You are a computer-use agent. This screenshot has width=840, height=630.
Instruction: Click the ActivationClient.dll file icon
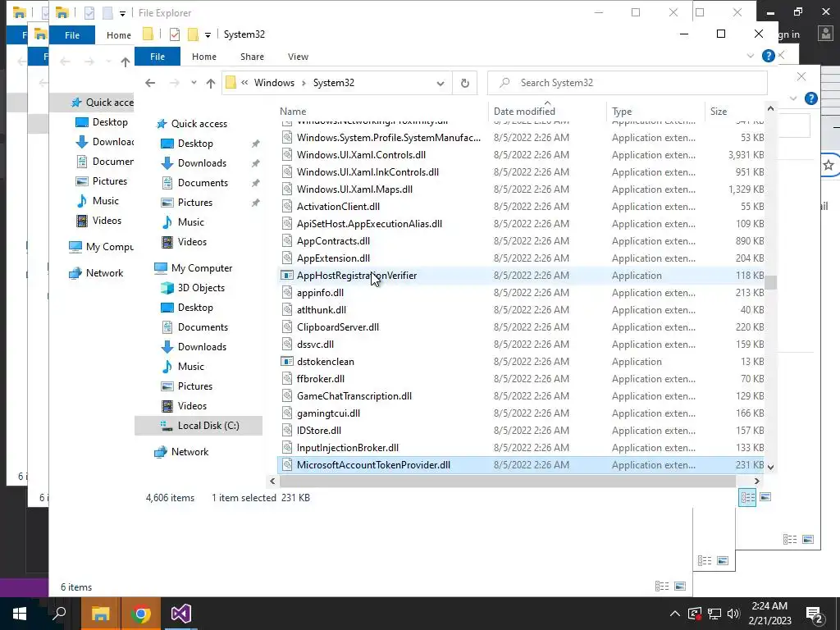[287, 206]
